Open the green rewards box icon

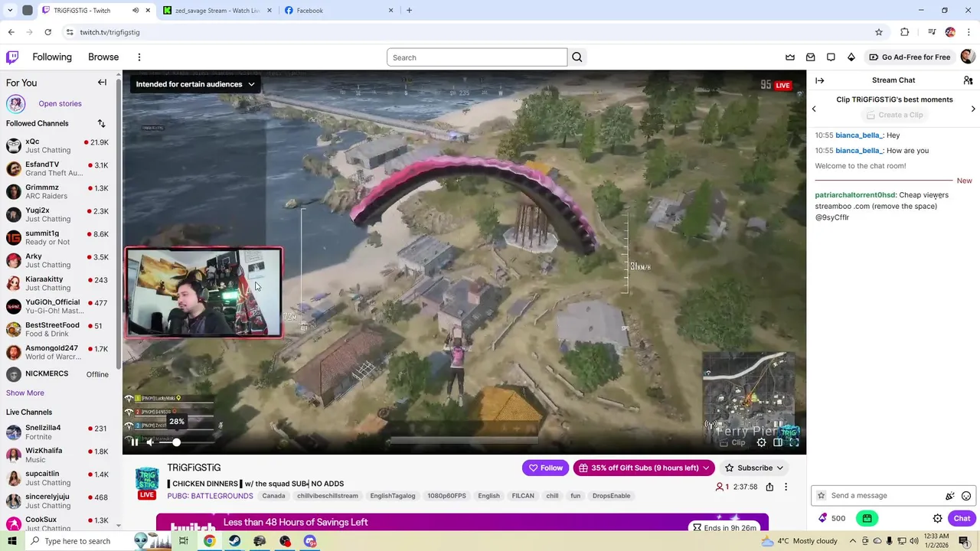point(867,518)
